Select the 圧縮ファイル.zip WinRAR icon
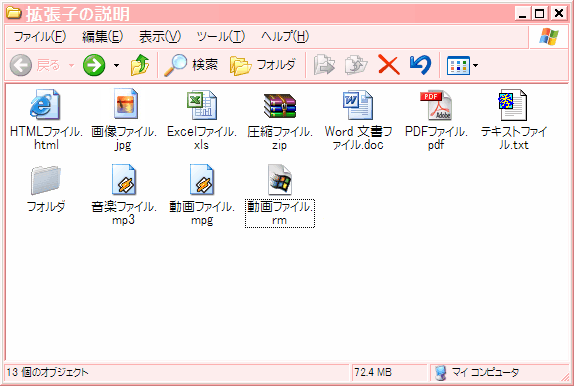This screenshot has width=574, height=386. pos(280,105)
